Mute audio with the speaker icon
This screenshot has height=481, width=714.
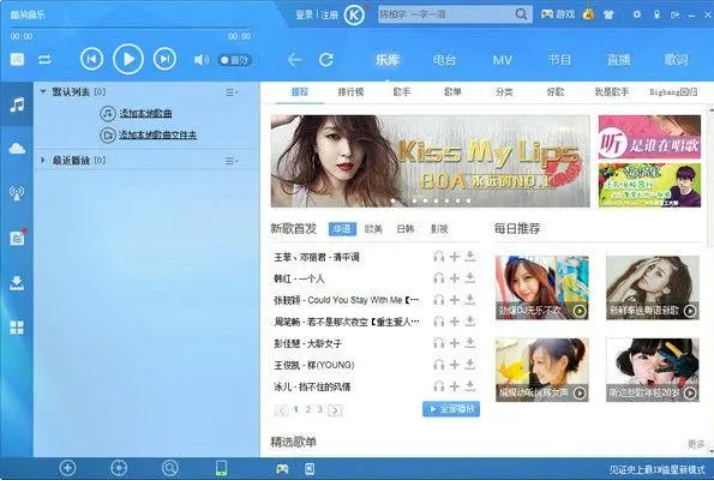[201, 60]
